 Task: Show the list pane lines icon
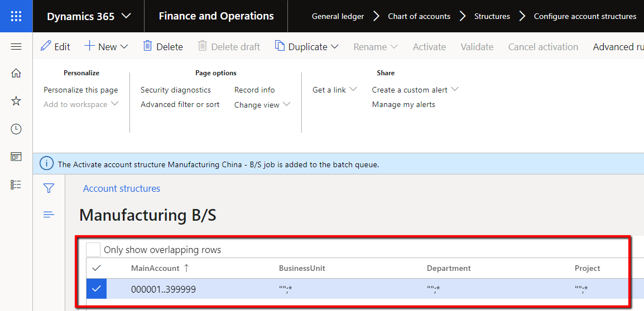49,215
